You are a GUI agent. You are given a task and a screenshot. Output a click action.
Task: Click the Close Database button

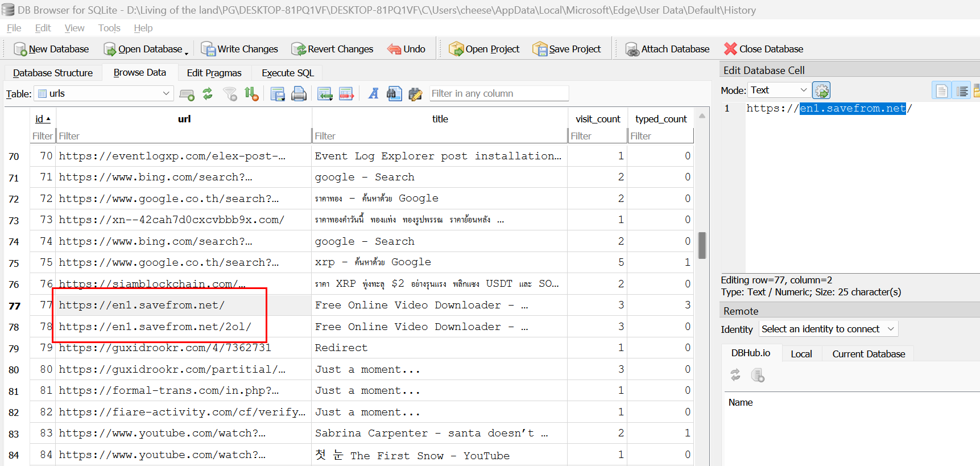(x=763, y=49)
